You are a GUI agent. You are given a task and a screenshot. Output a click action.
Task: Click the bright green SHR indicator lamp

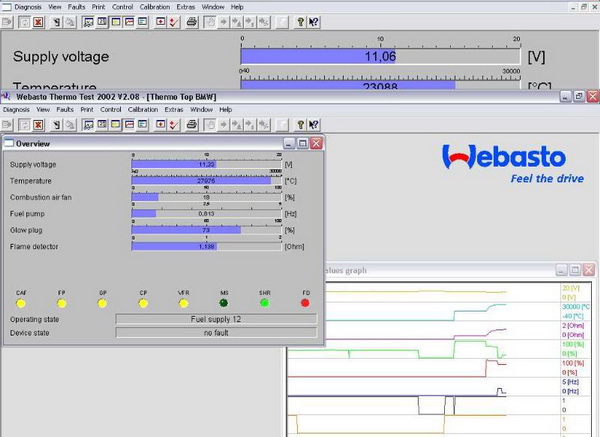264,303
